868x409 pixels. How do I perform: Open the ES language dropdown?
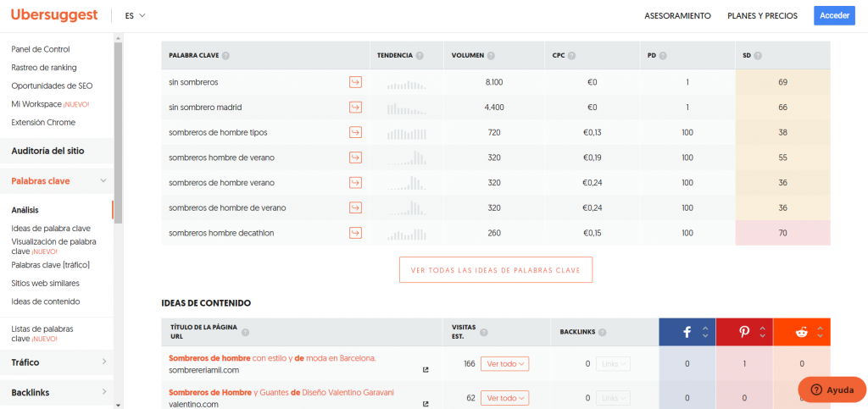point(135,16)
